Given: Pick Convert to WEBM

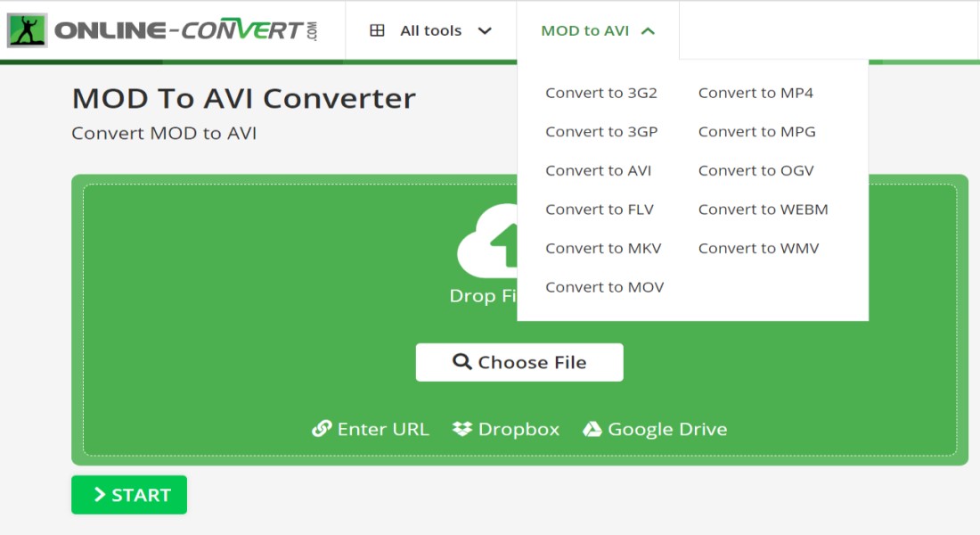Looking at the screenshot, I should coord(763,210).
